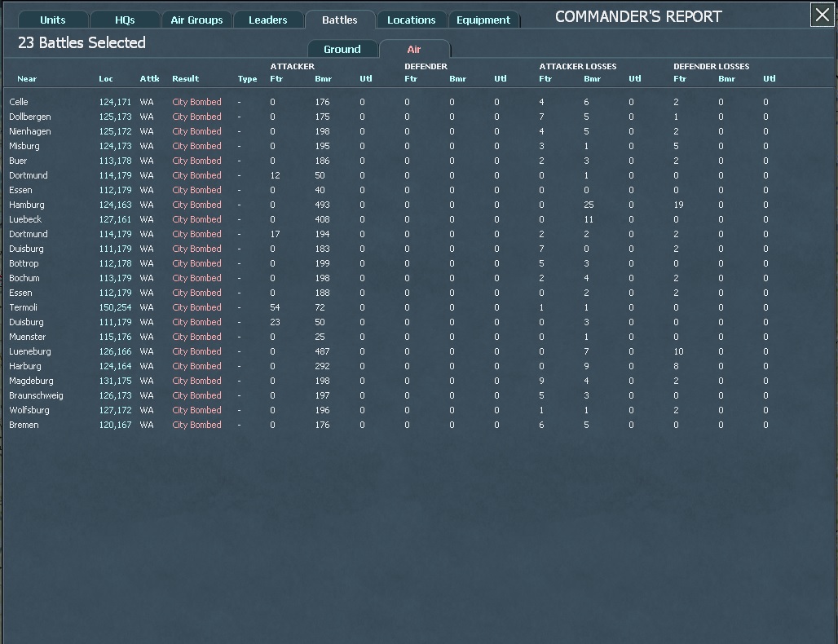Image resolution: width=838 pixels, height=644 pixels.
Task: Sort battles by the Near column header
Action: pos(27,78)
